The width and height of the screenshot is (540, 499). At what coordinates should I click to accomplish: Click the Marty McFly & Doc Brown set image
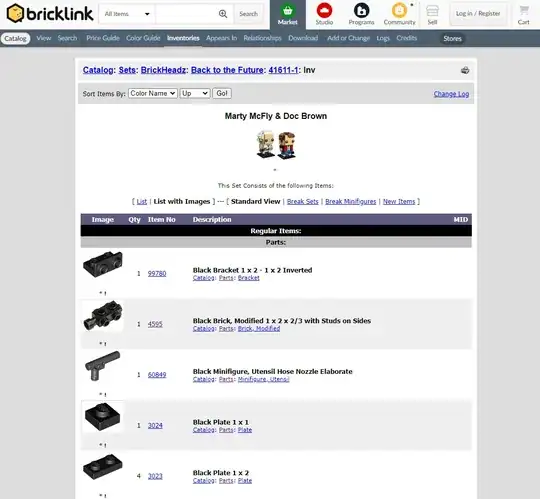(x=276, y=145)
